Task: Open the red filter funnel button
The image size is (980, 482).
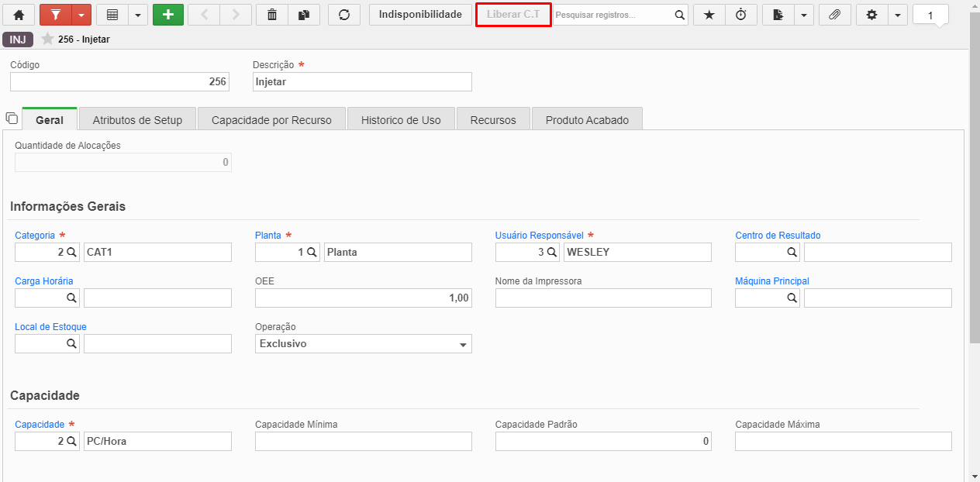Action: [55, 15]
